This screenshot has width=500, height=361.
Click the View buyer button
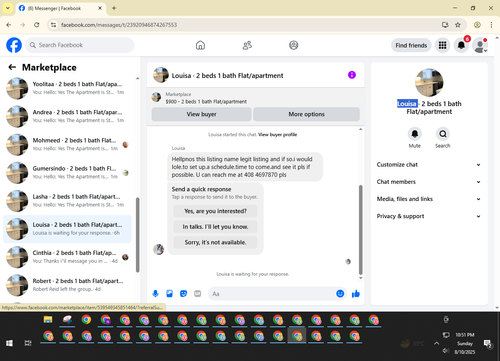click(x=201, y=114)
